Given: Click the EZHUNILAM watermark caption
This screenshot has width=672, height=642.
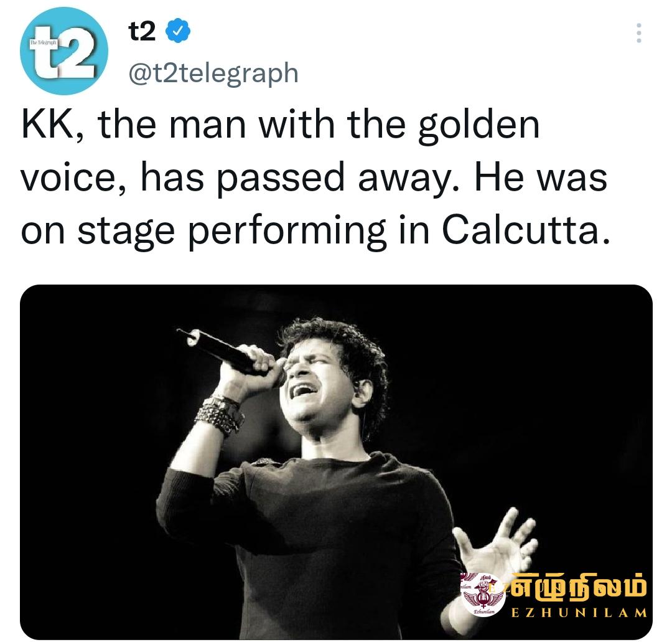Looking at the screenshot, I should [579, 613].
